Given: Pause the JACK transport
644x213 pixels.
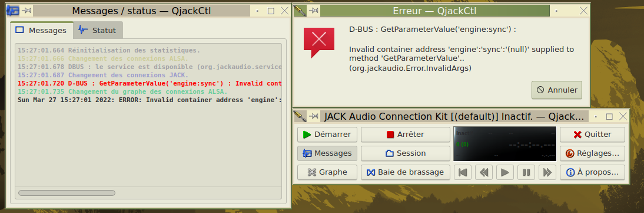Looking at the screenshot, I should [x=526, y=172].
